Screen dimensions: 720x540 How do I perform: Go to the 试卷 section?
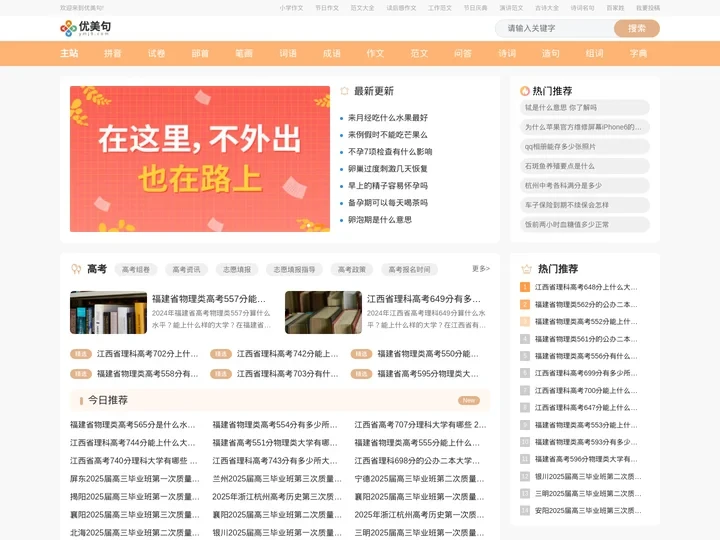pyautogui.click(x=157, y=53)
